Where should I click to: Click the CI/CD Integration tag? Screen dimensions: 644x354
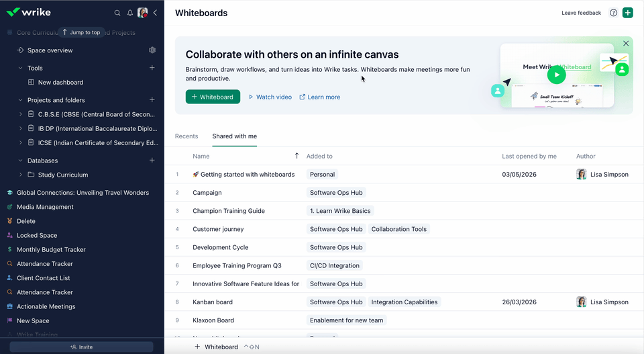click(335, 265)
